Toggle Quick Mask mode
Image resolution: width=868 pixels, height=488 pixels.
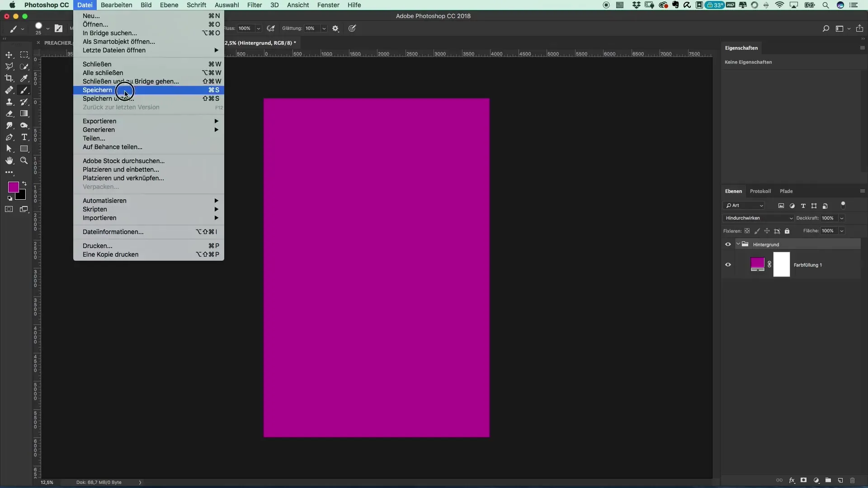pos(9,209)
